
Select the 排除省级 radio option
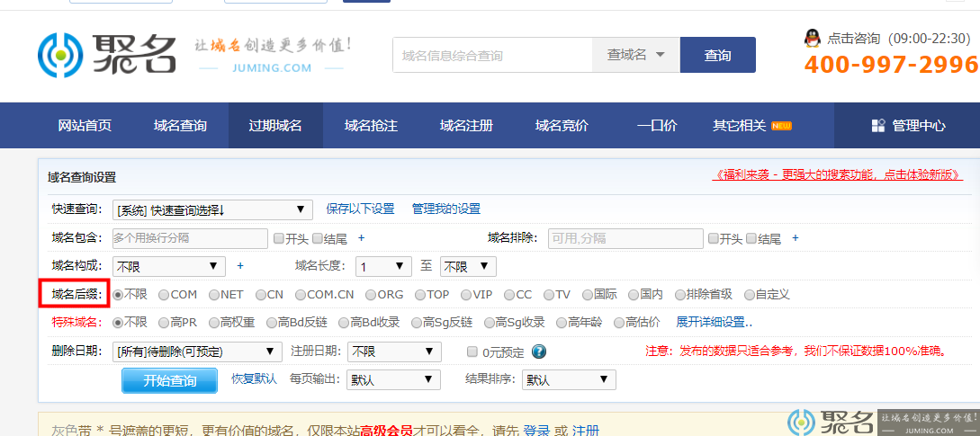click(680, 294)
